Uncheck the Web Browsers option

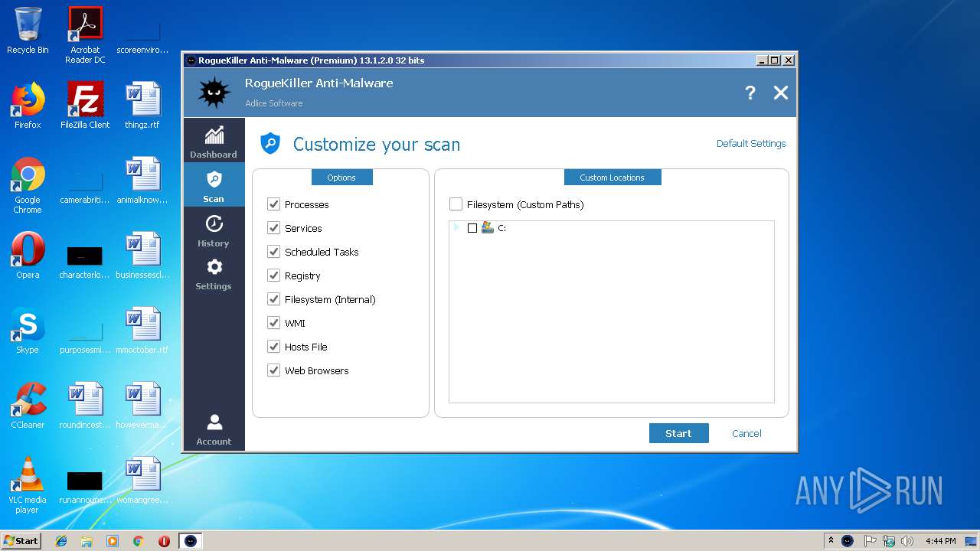[273, 370]
